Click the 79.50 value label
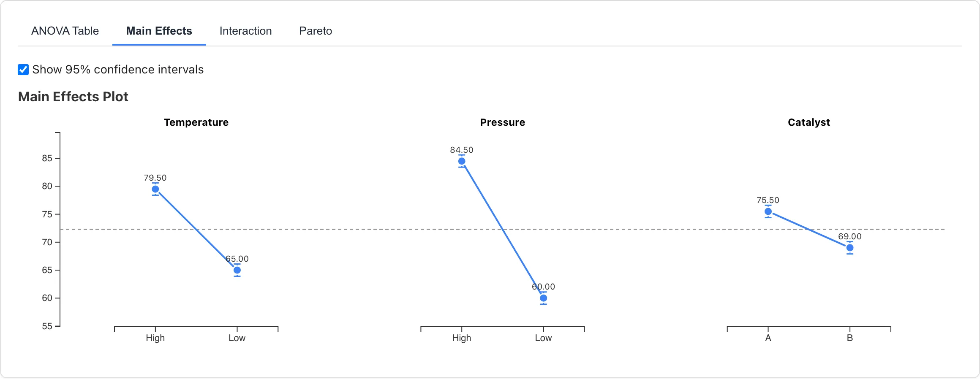The height and width of the screenshot is (379, 980). click(155, 178)
